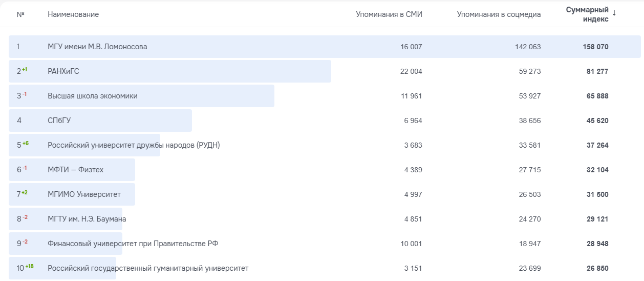The image size is (644, 281).
Task: Click the sort arrow beside Суммарный индекс
Action: pos(614,13)
